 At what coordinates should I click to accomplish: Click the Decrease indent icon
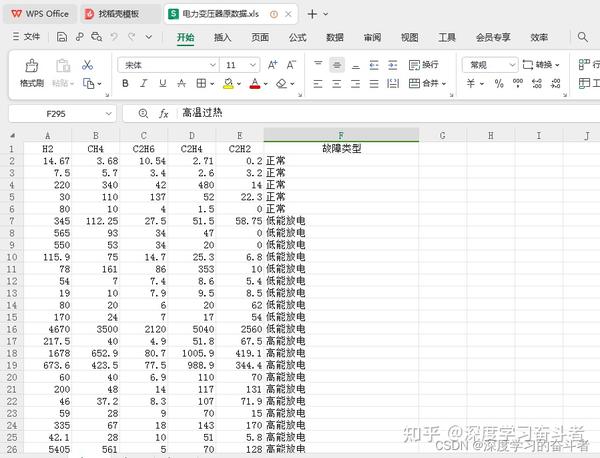tap(374, 65)
